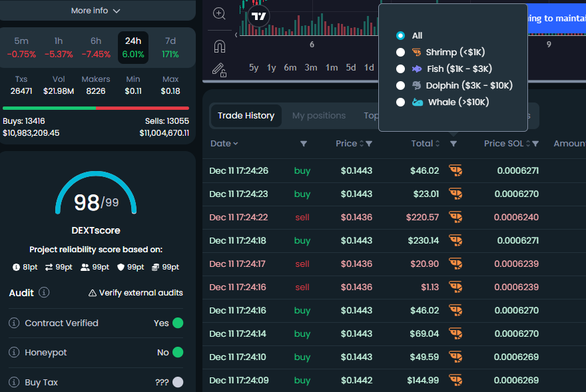Click the info icon next to Contract Verified

click(15, 322)
